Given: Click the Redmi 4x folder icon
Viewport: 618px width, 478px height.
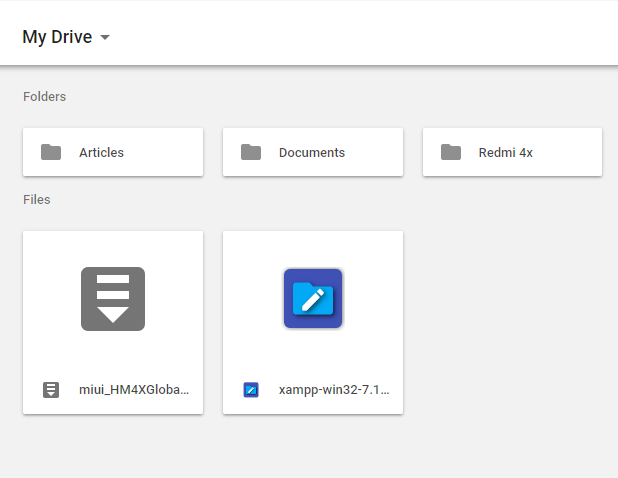Looking at the screenshot, I should tap(451, 152).
